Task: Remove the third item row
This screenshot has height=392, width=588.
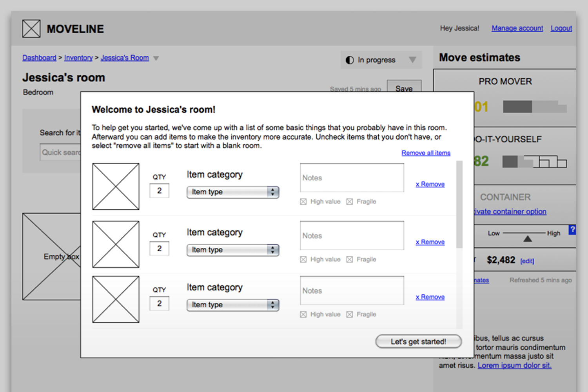Action: click(430, 297)
